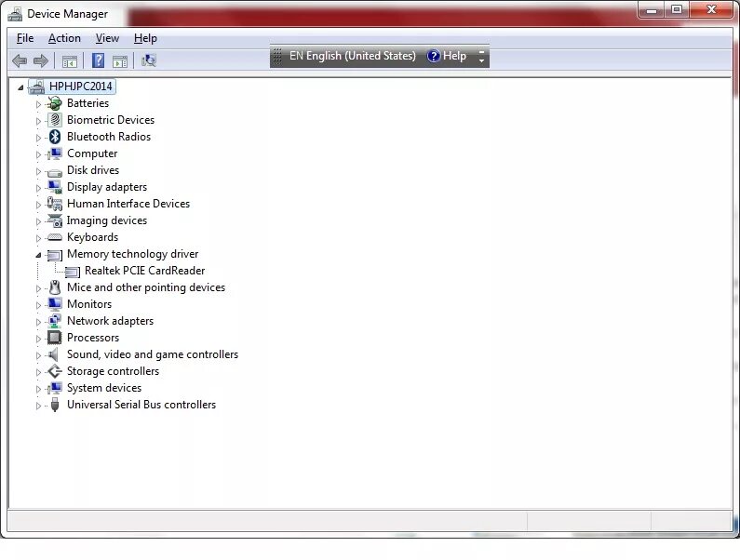Click the language bar Help button
This screenshot has height=560, width=740.
tap(447, 56)
